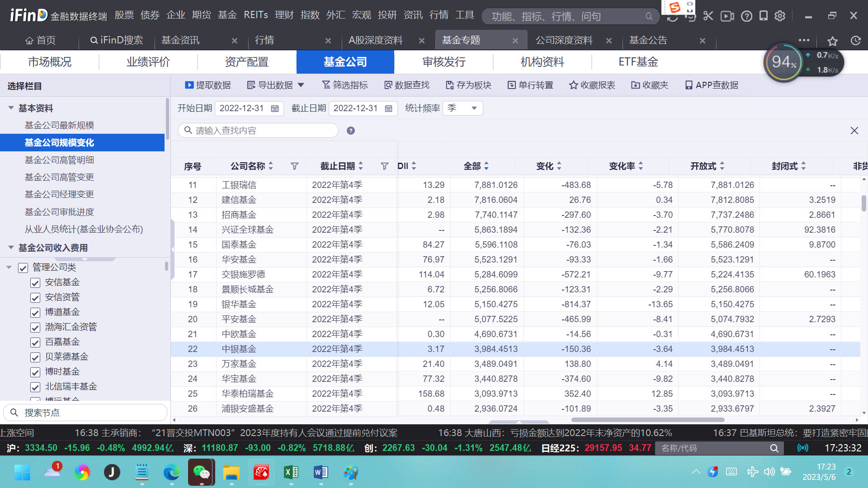868x488 pixels.
Task: Click the 收藏报表 star icon
Action: point(573,85)
